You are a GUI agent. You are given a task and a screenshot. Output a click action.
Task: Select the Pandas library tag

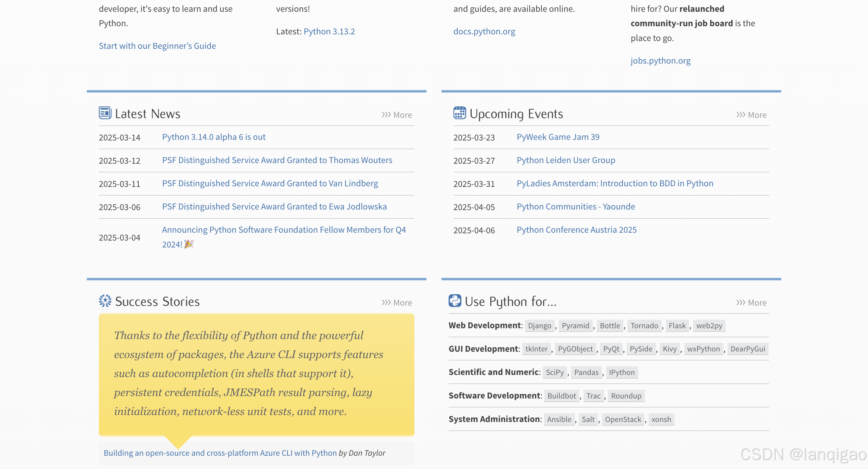coord(586,372)
